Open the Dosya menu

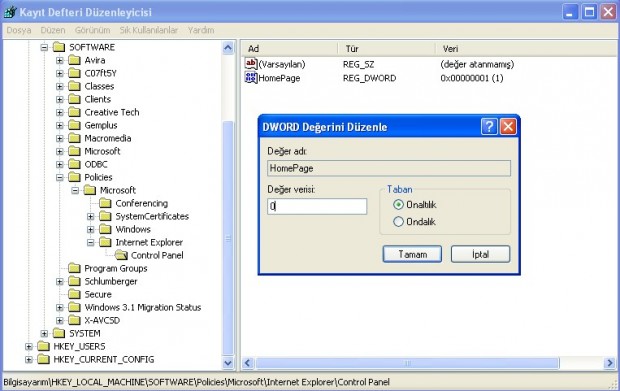19,30
